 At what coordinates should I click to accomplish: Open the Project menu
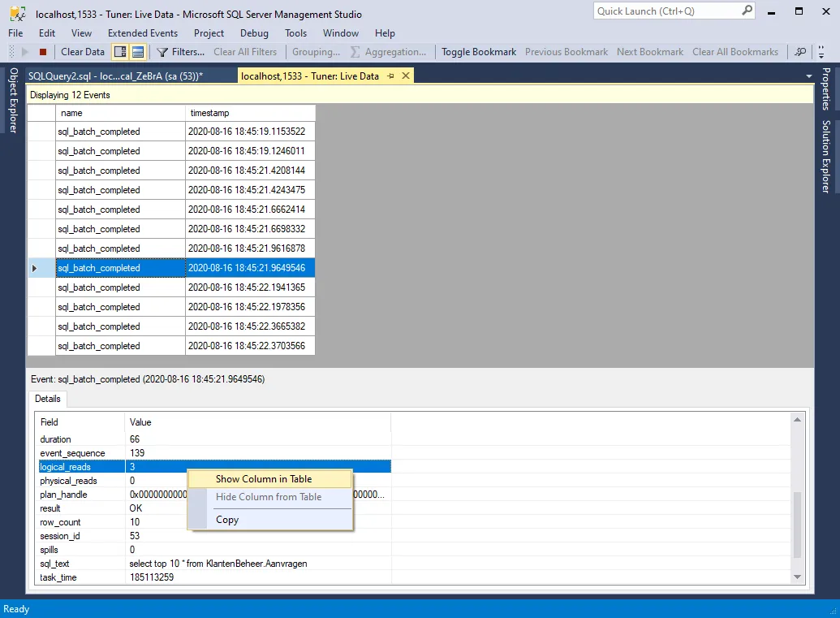coord(209,33)
